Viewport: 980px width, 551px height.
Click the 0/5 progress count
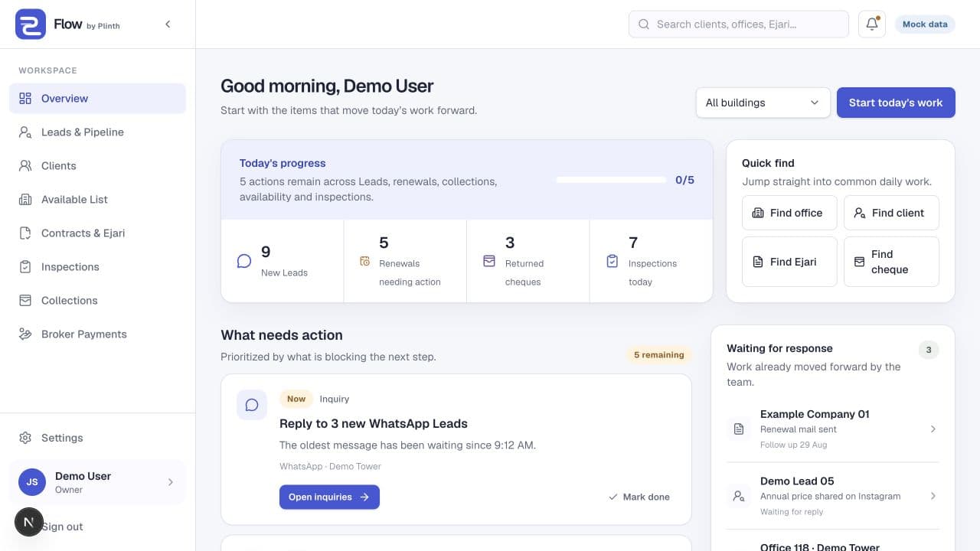click(x=684, y=180)
